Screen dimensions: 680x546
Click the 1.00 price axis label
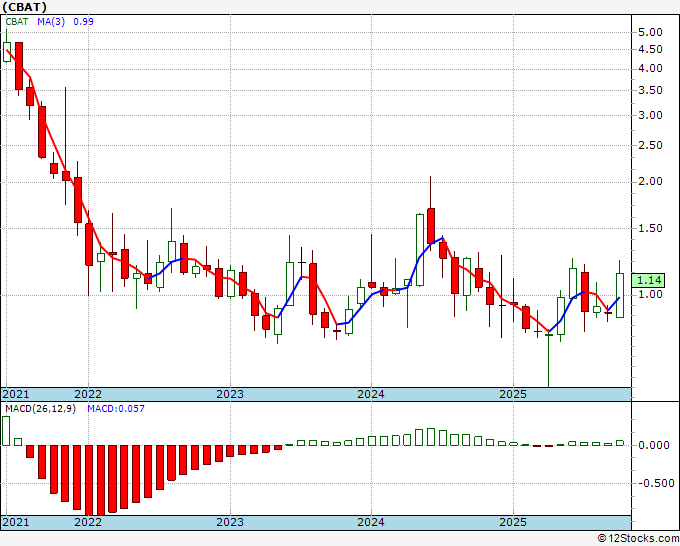point(650,294)
